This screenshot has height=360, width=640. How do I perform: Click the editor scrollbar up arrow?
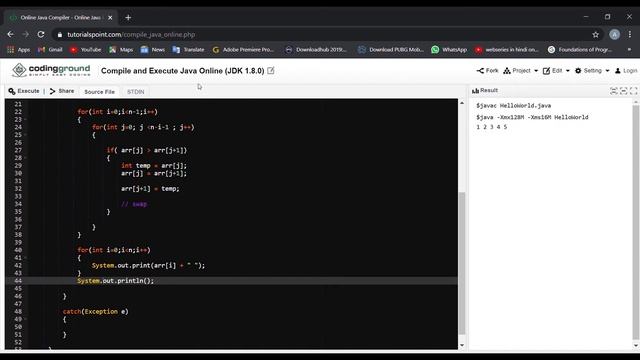462,103
